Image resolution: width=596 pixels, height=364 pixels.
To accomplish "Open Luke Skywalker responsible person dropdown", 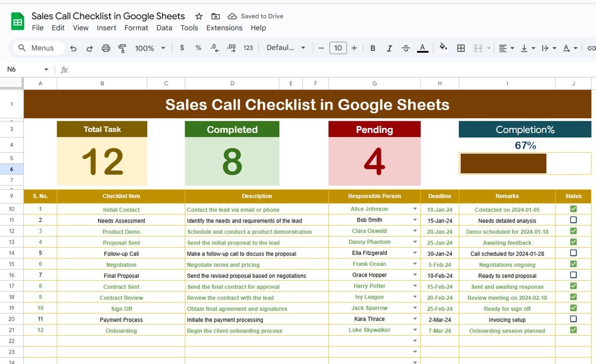I will pos(415,330).
